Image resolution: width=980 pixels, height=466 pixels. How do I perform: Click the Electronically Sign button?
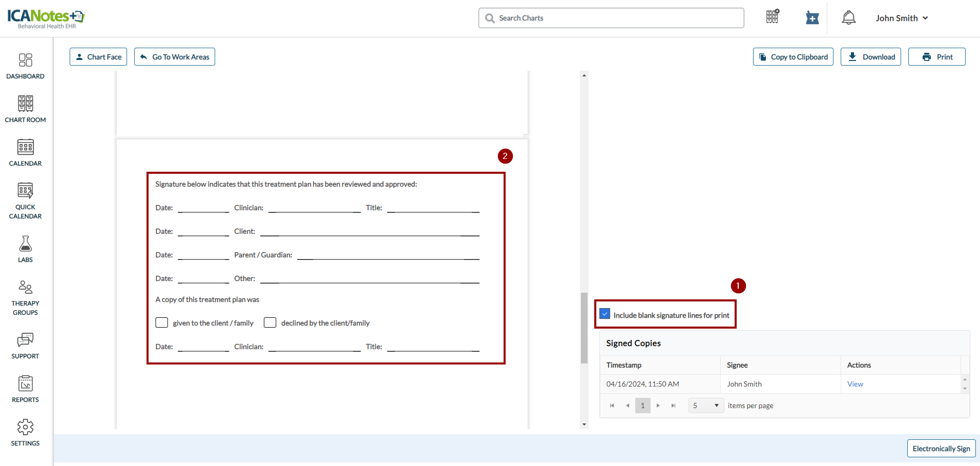[941, 449]
